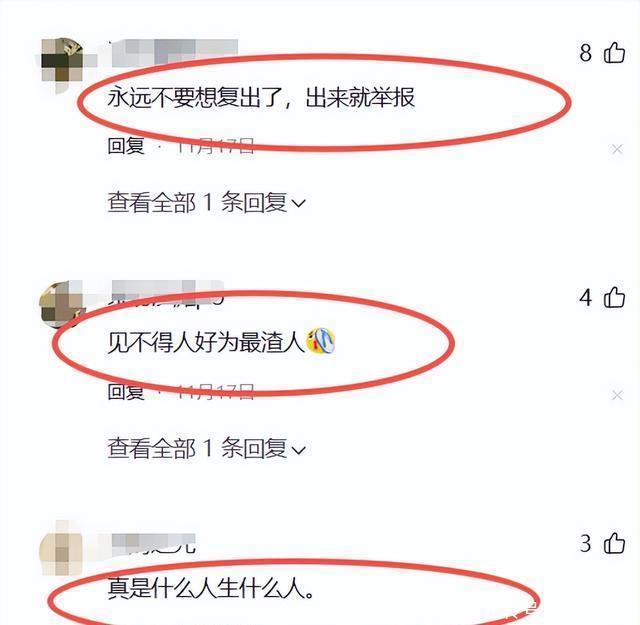Dismiss the '永远不要想复出了' comment with X
640x625 pixels.
click(617, 149)
